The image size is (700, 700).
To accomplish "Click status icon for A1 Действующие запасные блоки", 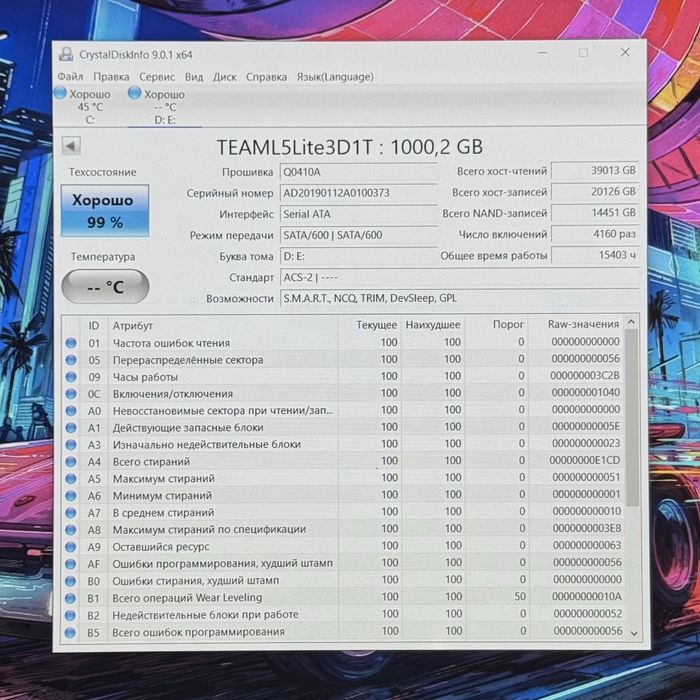I will pos(71,428).
